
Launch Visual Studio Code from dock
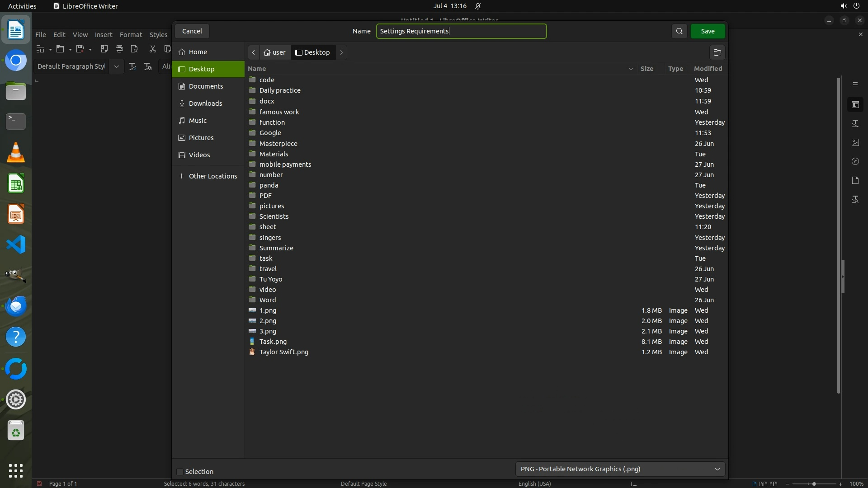point(16,244)
